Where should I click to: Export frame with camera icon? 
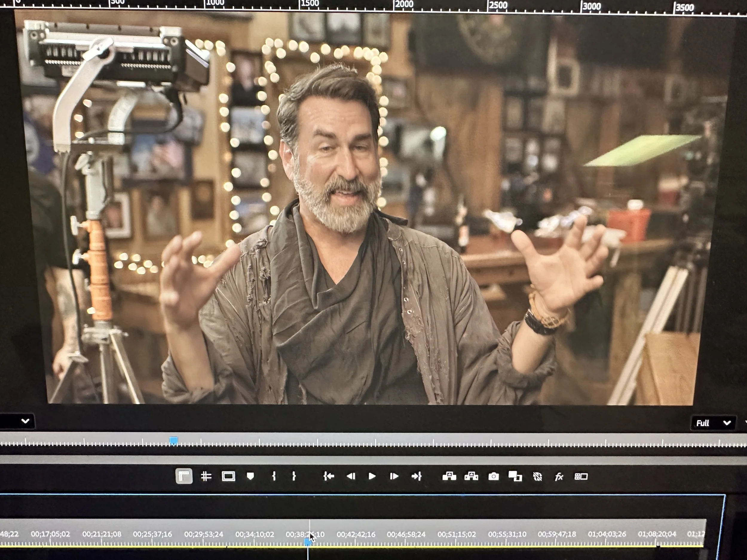pyautogui.click(x=493, y=476)
